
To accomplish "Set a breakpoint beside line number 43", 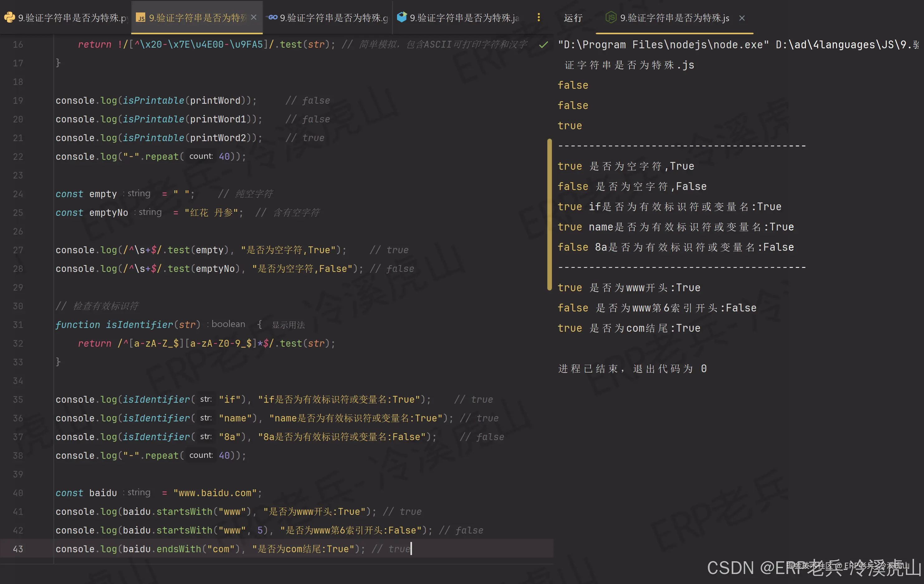I will tap(38, 549).
